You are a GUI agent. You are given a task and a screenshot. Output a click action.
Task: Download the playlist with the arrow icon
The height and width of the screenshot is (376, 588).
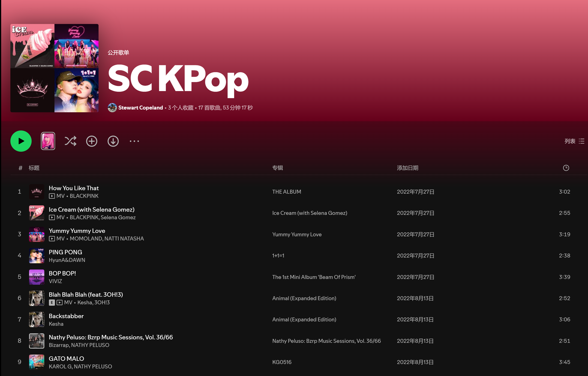point(113,141)
